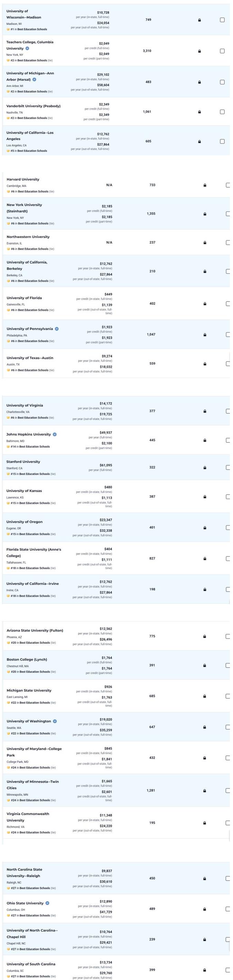The image size is (233, 980).
Task: Click the verified badge next to University of Pennsylvania
Action: [57, 329]
